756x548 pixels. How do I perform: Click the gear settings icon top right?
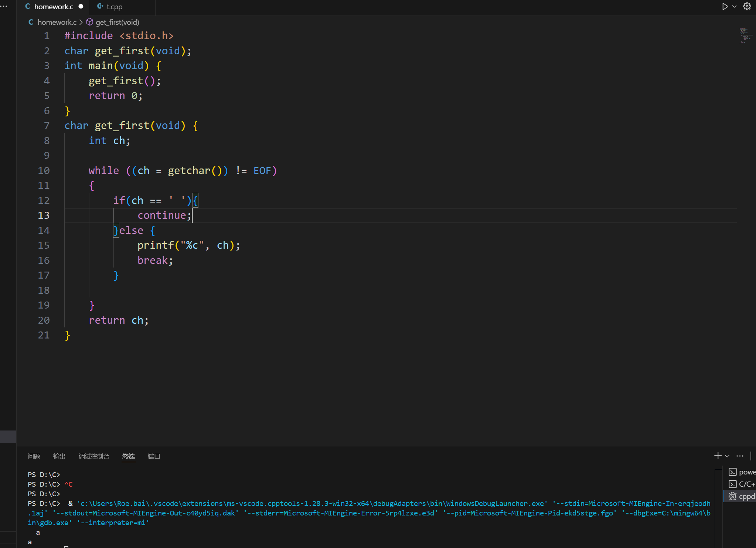pos(747,7)
